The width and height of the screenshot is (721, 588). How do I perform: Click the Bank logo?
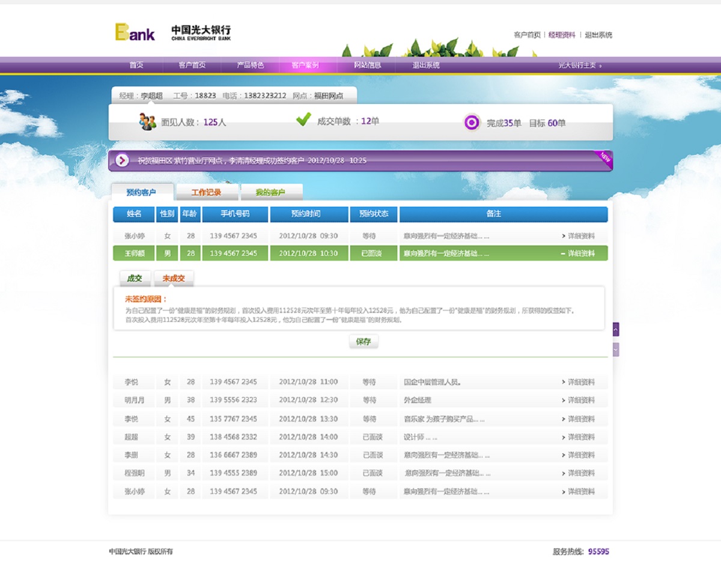(135, 32)
